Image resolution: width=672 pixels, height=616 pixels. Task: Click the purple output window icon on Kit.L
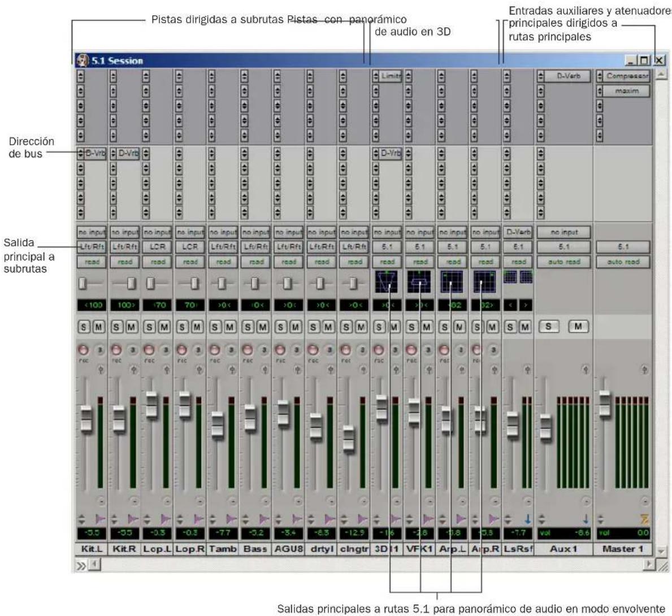click(x=100, y=519)
